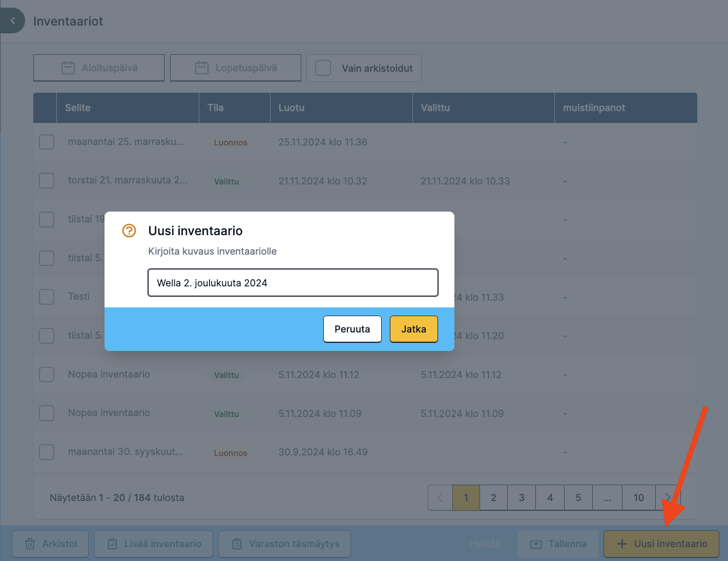Click the clipboard icon on Lisää inventaario

[x=112, y=544]
